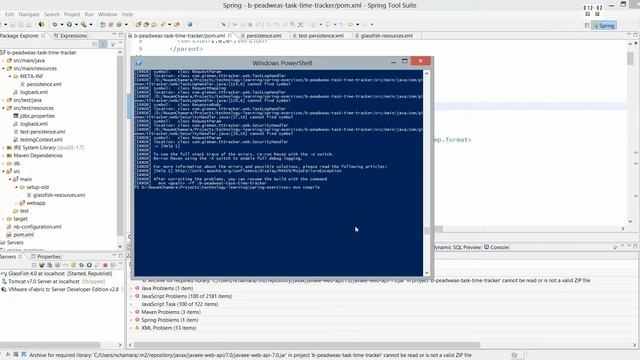Select testingContext.xml in tree
Image resolution: width=640 pixels, height=360 pixels.
[38, 140]
